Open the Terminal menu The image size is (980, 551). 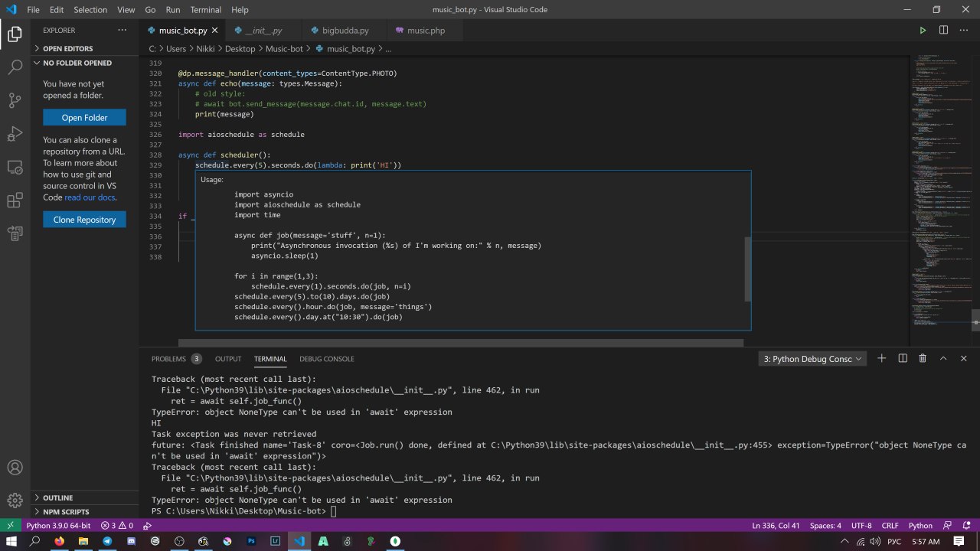click(205, 10)
